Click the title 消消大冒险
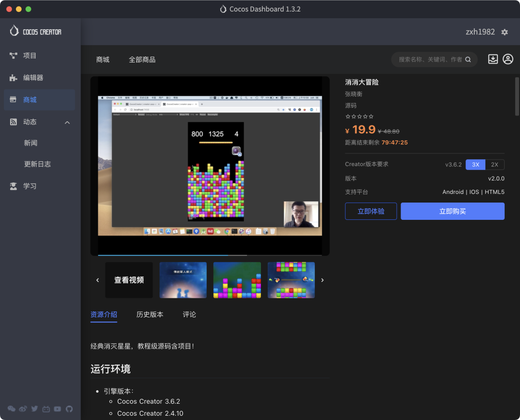This screenshot has width=520, height=420. (x=362, y=82)
